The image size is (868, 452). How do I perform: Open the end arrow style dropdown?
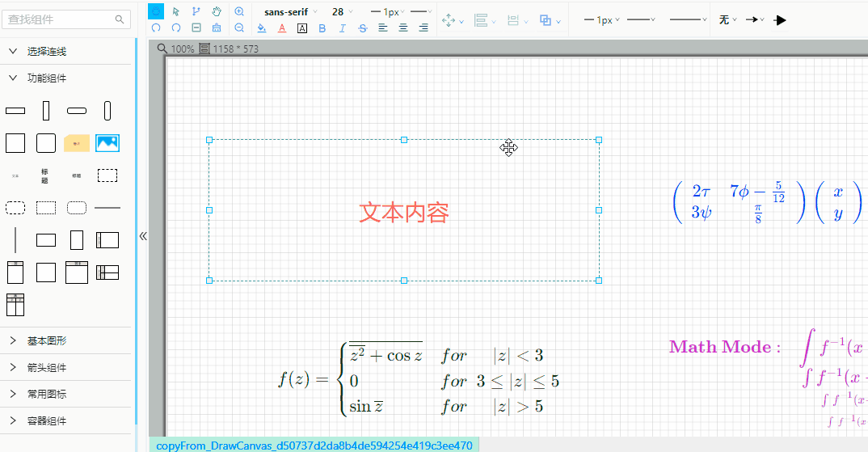pos(755,20)
